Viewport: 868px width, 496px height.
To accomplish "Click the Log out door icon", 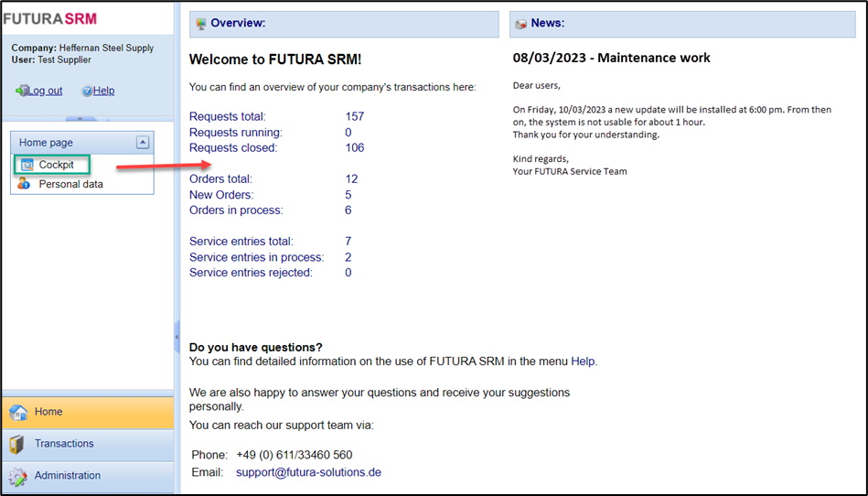I will (x=22, y=91).
